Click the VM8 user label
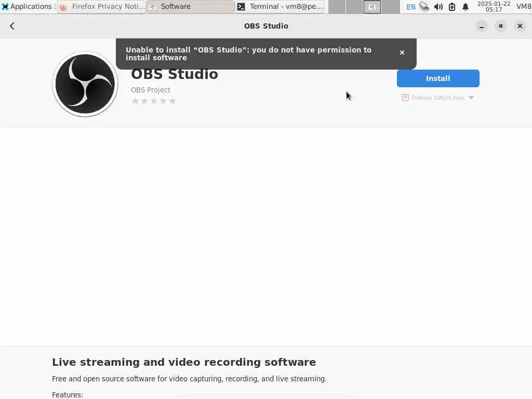 [524, 6]
